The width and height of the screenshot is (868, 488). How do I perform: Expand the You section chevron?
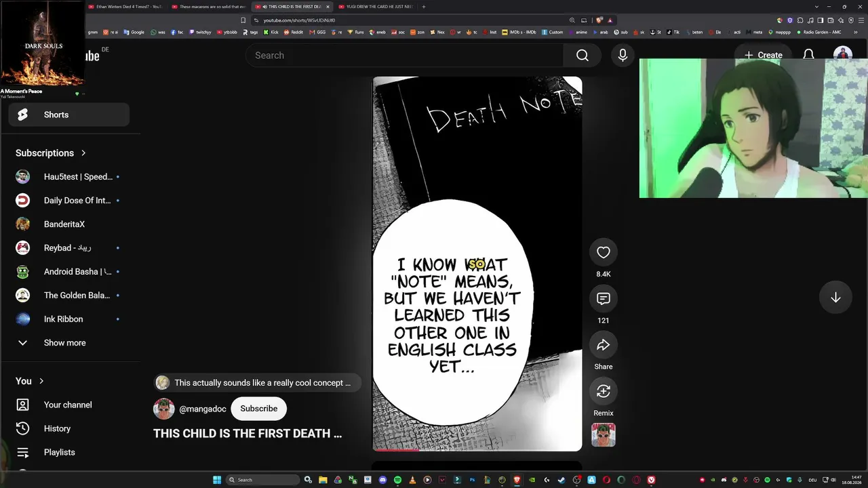tap(41, 381)
